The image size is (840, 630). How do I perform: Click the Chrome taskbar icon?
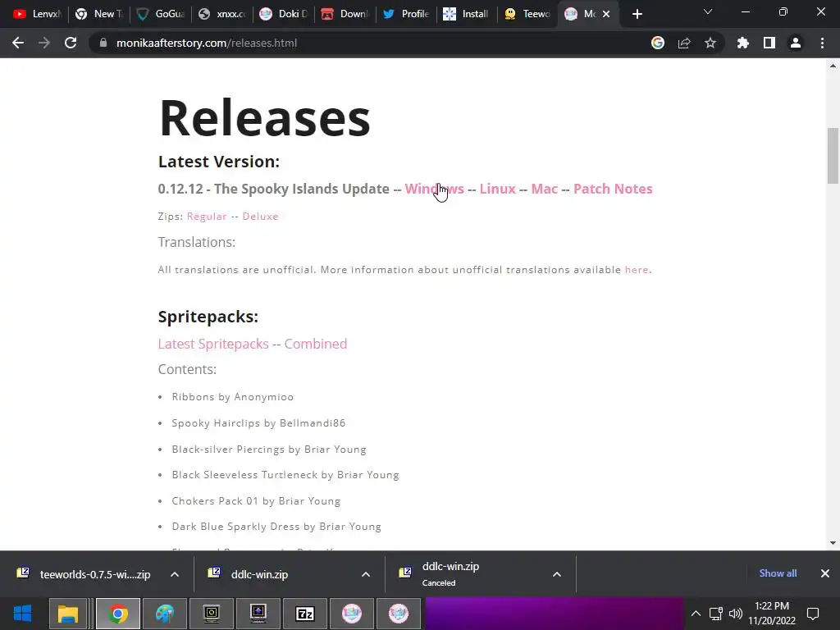tap(118, 614)
